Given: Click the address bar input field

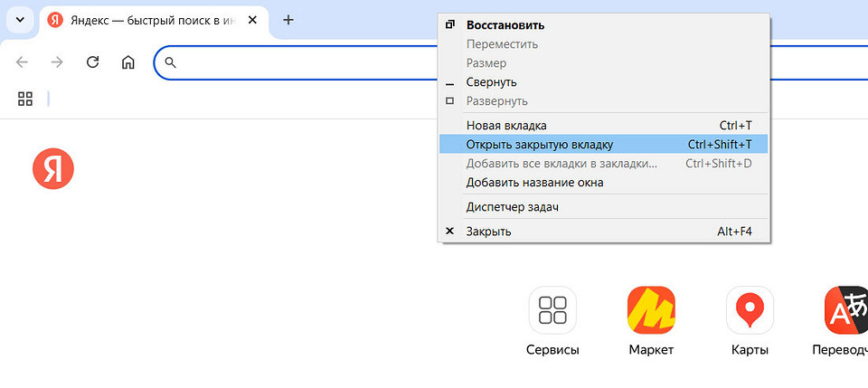Looking at the screenshot, I should click(x=298, y=62).
